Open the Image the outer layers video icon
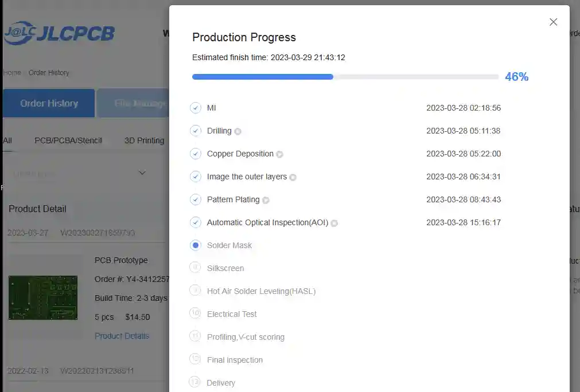The height and width of the screenshot is (392, 580). (293, 177)
